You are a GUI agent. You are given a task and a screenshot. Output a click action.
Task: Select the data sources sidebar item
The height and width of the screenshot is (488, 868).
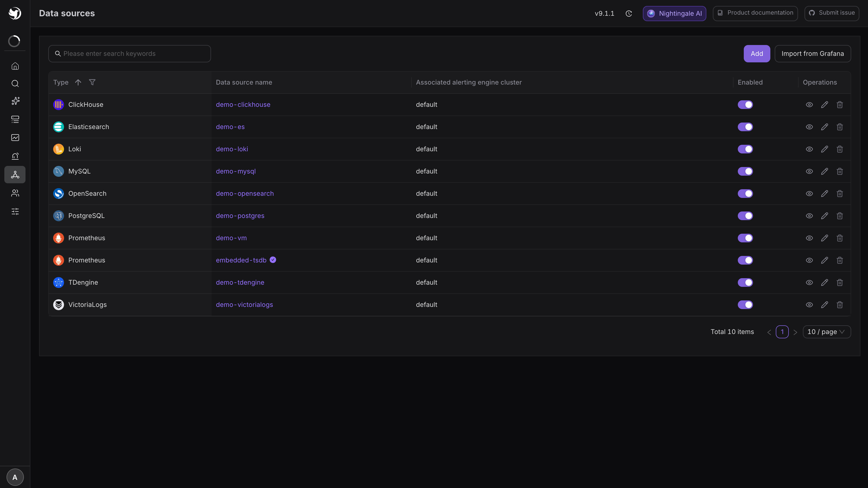pyautogui.click(x=15, y=174)
